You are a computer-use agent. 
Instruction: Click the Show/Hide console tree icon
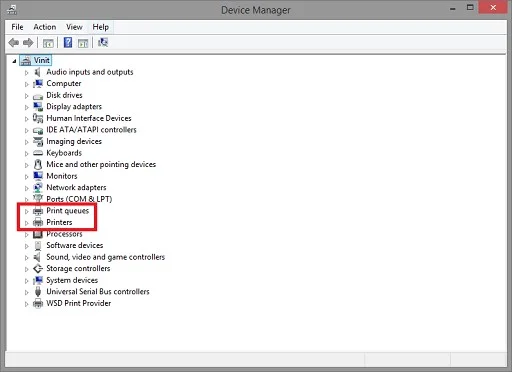point(48,43)
